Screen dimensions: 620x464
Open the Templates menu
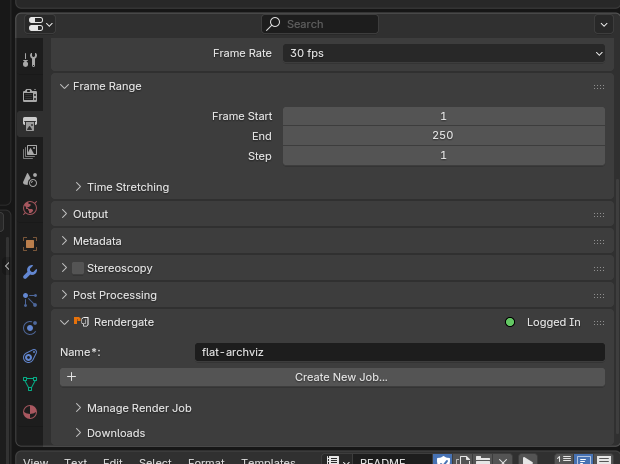(268, 461)
